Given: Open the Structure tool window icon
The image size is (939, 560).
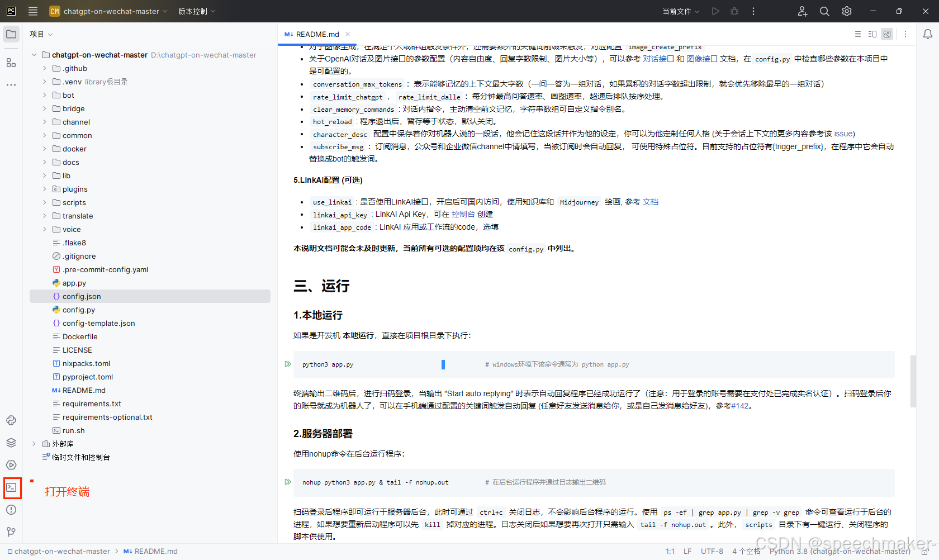Looking at the screenshot, I should point(11,63).
